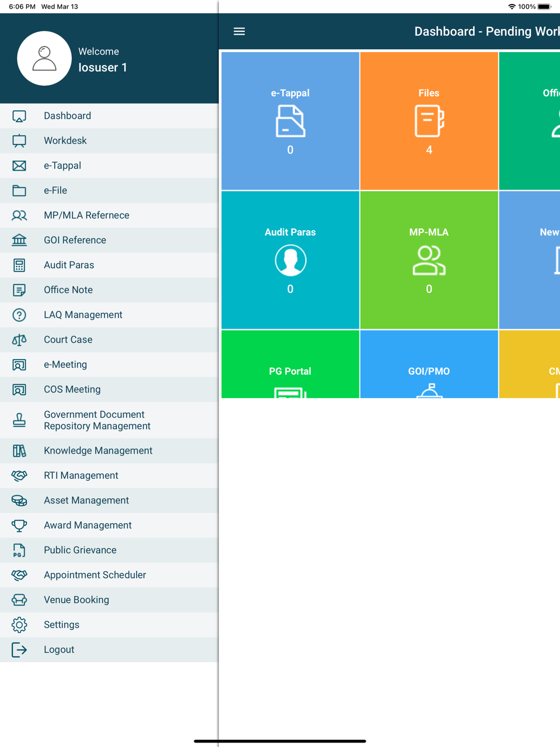The width and height of the screenshot is (560, 747).
Task: Open the hamburger menu icon
Action: click(x=239, y=31)
